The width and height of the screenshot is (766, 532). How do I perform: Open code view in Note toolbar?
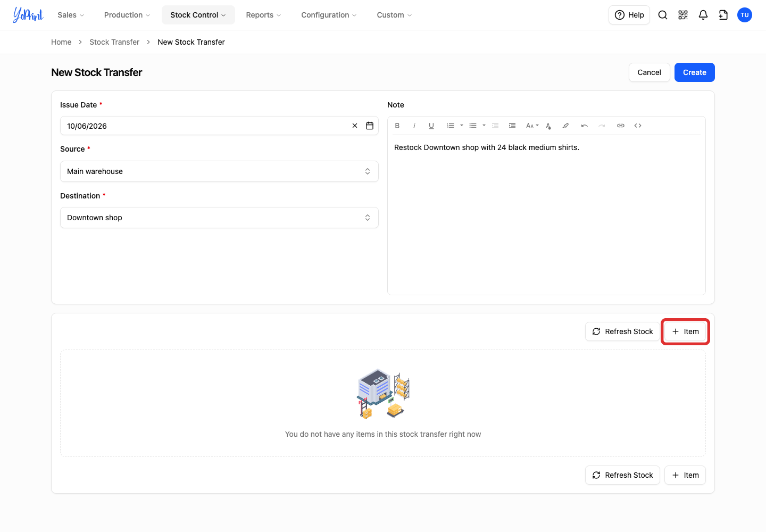click(638, 126)
